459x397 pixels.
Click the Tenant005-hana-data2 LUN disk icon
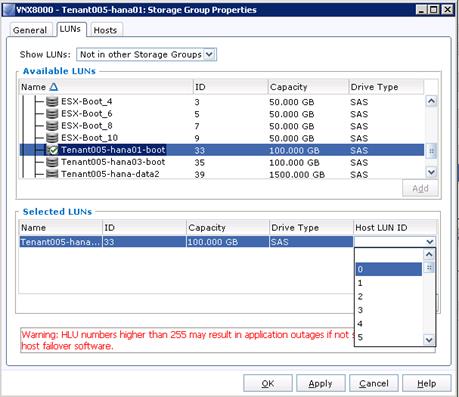(x=52, y=174)
